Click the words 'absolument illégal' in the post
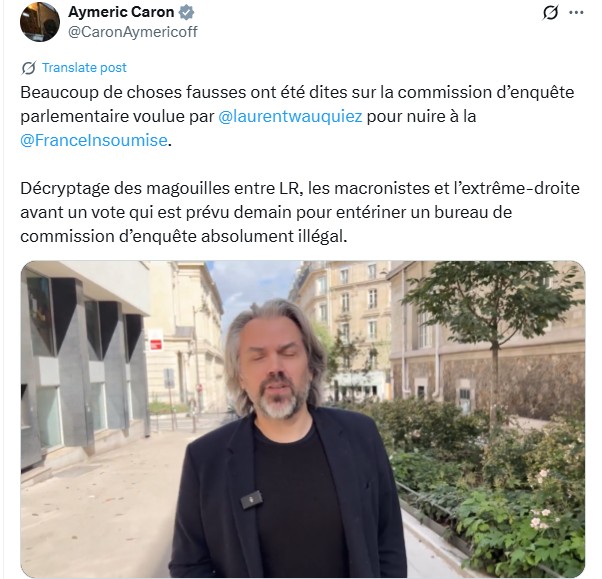This screenshot has width=602, height=579. [x=274, y=237]
